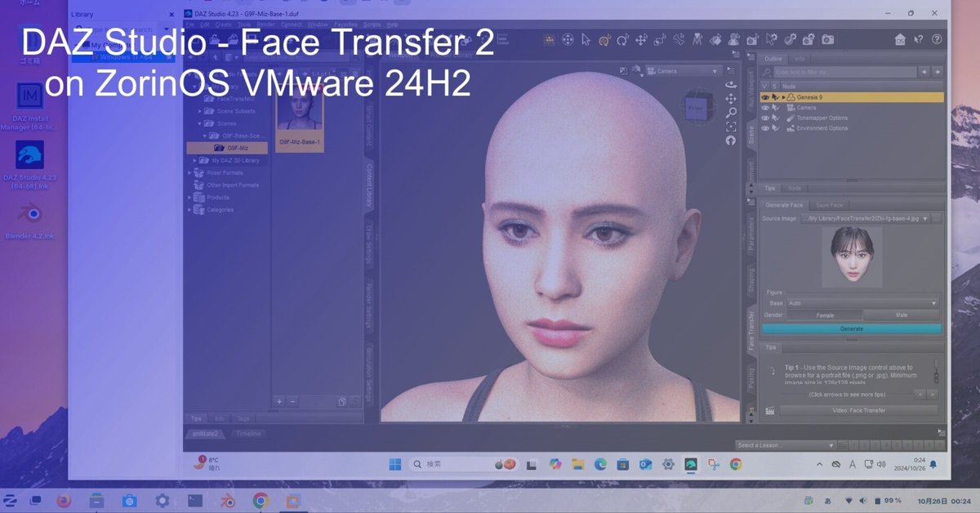Open the Camera view dropdown
Screen dimensions: 980x513
[x=683, y=71]
